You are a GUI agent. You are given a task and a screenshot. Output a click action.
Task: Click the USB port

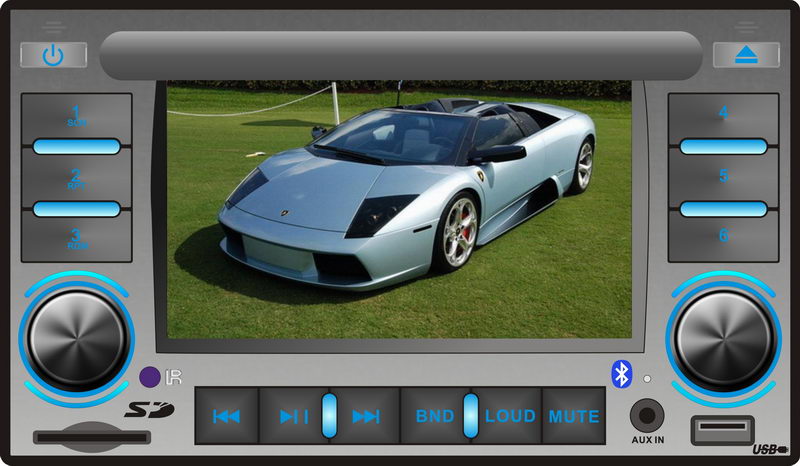722,430
